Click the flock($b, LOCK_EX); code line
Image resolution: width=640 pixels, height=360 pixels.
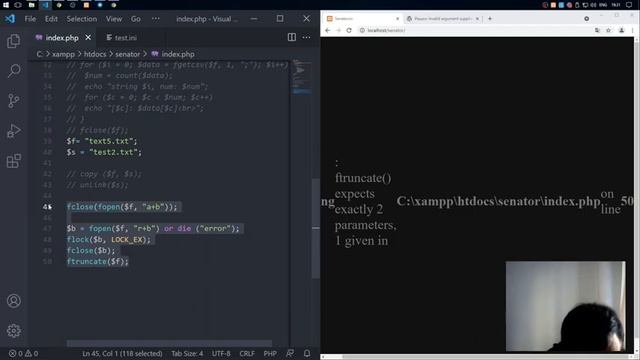(109, 240)
